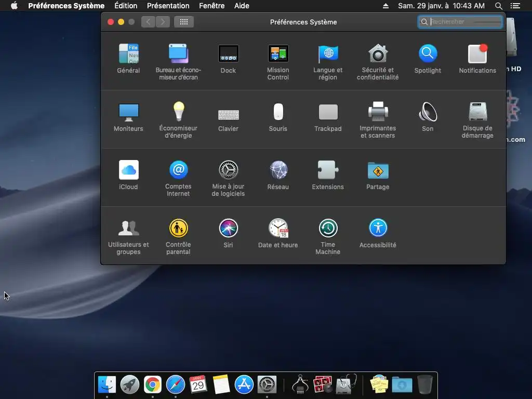Open Économiseur d'énergie preferences
The height and width of the screenshot is (399, 532).
(x=178, y=120)
